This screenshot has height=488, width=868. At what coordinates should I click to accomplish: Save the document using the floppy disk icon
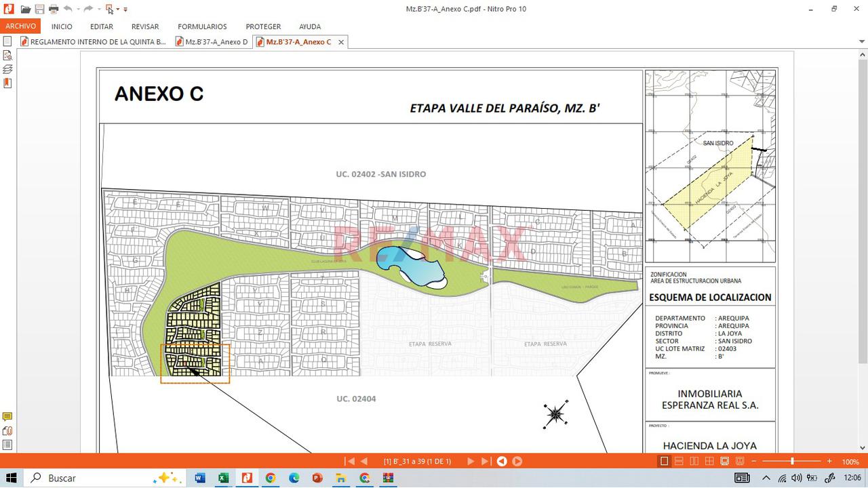click(x=39, y=9)
